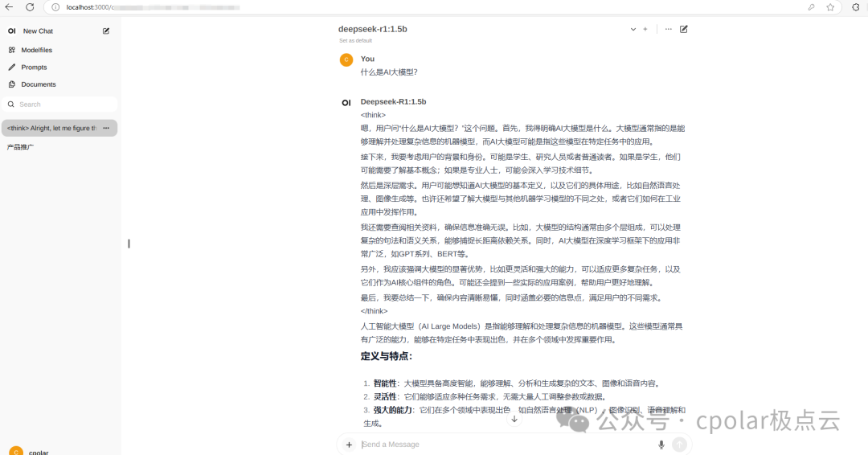Open the selected chat's three-dot menu

(x=106, y=128)
